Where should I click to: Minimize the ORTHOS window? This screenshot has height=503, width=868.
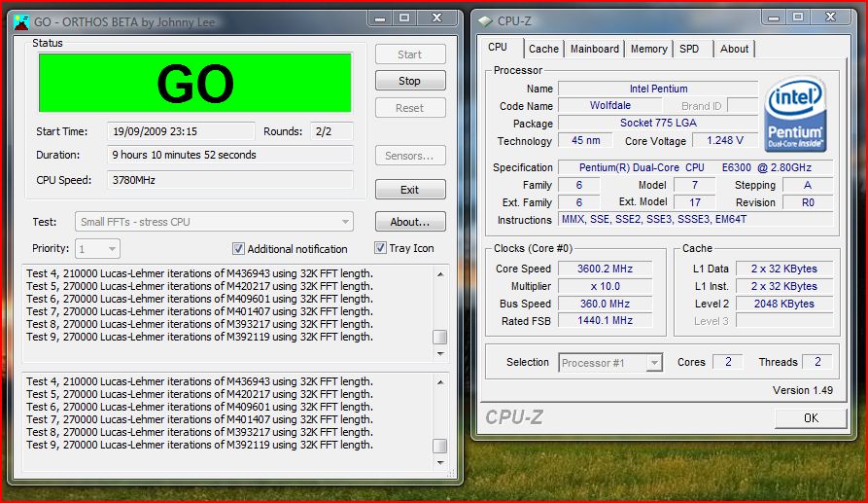(380, 18)
